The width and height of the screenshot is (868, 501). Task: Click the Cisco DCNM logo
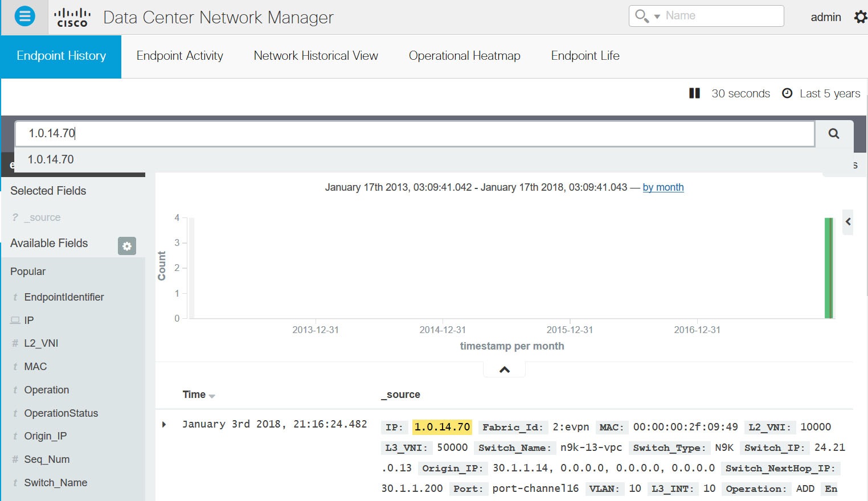click(72, 17)
